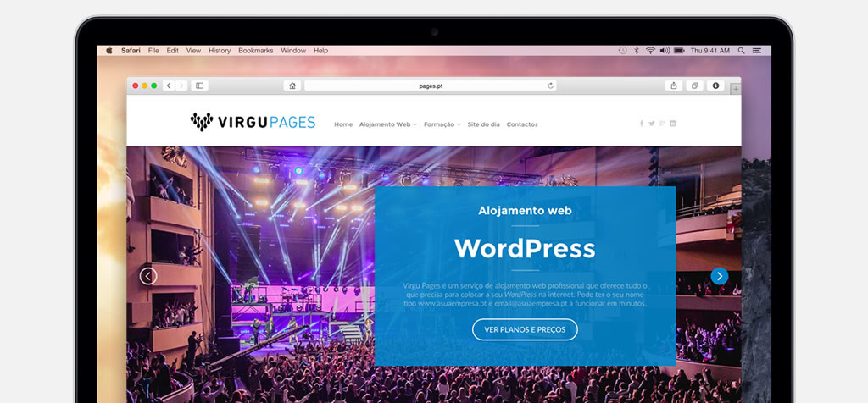Open the History menu
868x403 pixels.
click(219, 51)
